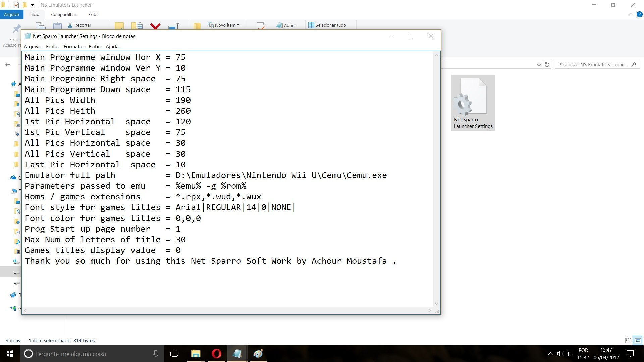Switch to the Compartilhar ribbon tab

coord(64,14)
